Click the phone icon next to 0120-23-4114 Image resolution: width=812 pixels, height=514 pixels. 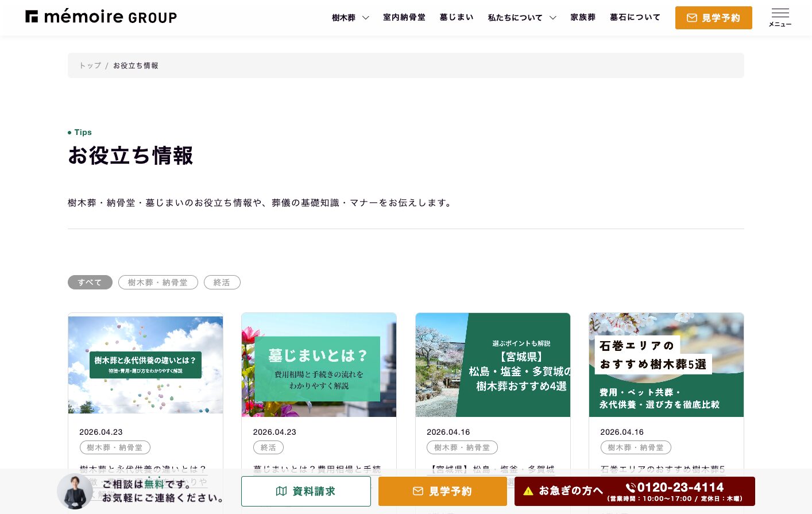tap(631, 488)
